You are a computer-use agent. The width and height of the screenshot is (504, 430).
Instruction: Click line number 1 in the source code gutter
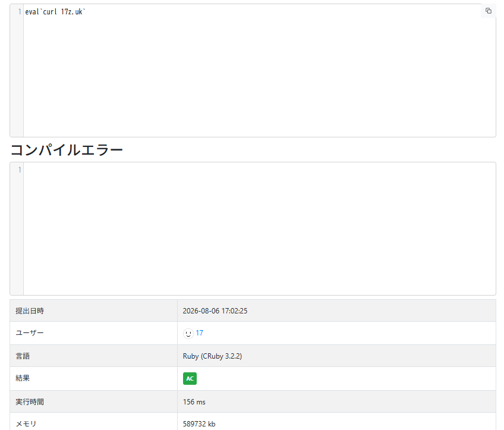pos(20,12)
